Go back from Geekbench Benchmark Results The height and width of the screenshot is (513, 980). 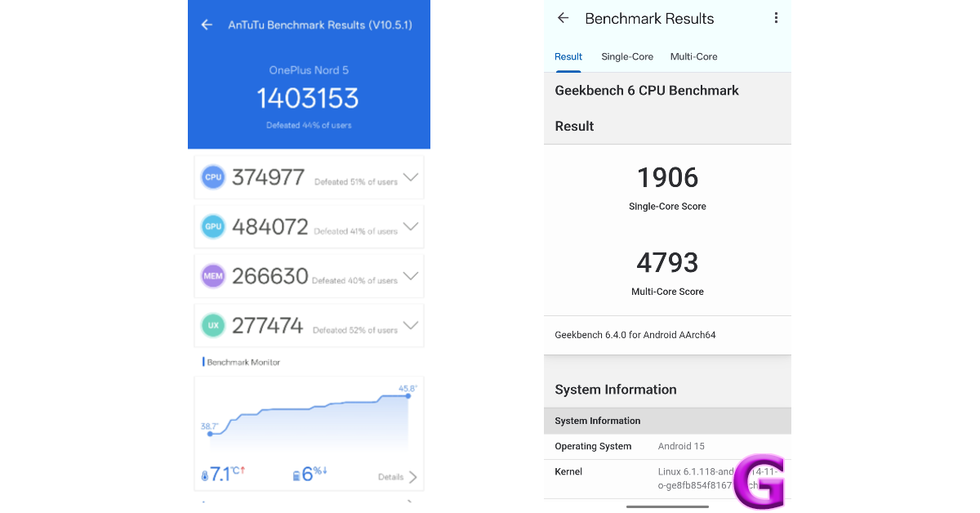[563, 18]
